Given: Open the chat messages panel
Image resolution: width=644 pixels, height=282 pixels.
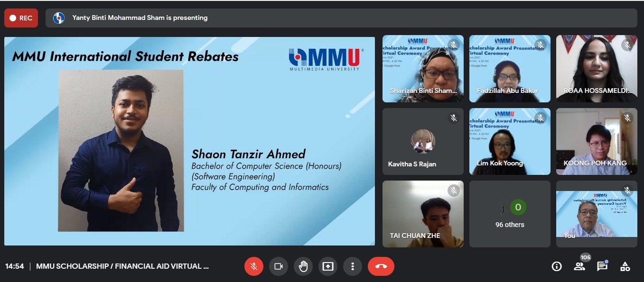Looking at the screenshot, I should click(x=602, y=266).
